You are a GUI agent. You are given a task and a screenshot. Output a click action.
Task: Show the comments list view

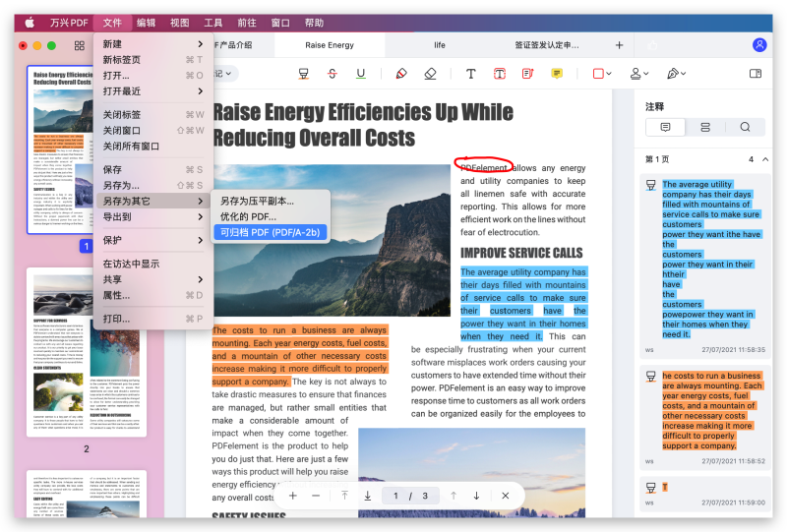pos(665,127)
